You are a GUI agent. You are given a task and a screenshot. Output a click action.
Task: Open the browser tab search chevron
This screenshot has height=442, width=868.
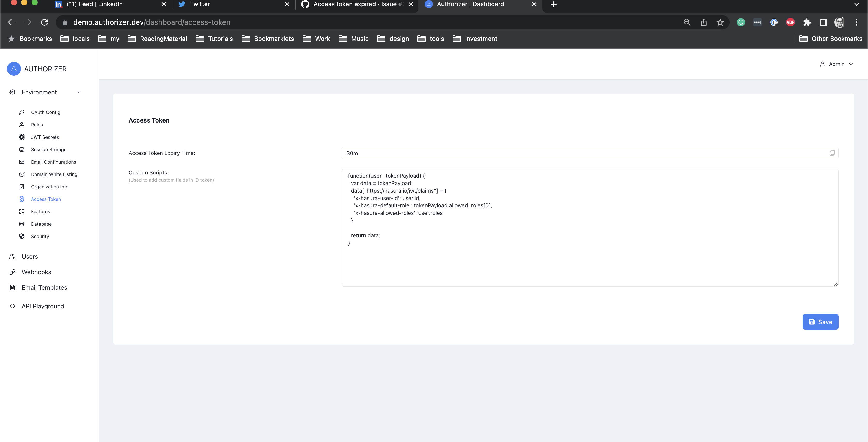point(857,4)
